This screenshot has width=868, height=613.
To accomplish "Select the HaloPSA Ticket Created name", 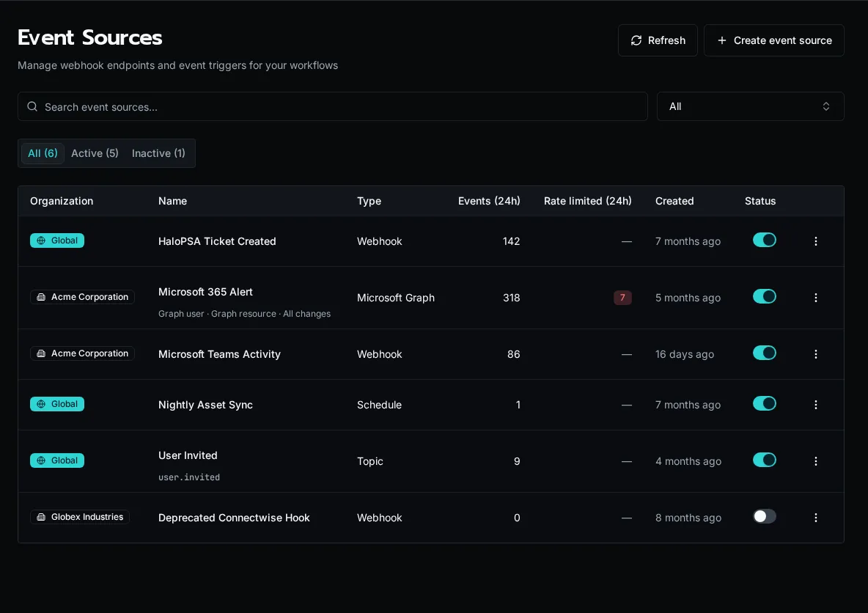I will [x=217, y=241].
